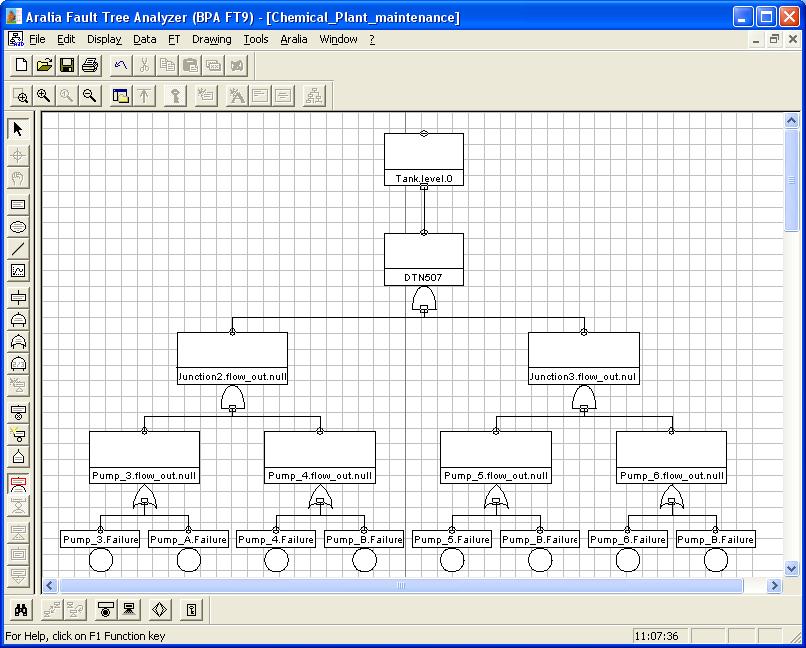
Task: Print using the printer icon
Action: tap(90, 66)
